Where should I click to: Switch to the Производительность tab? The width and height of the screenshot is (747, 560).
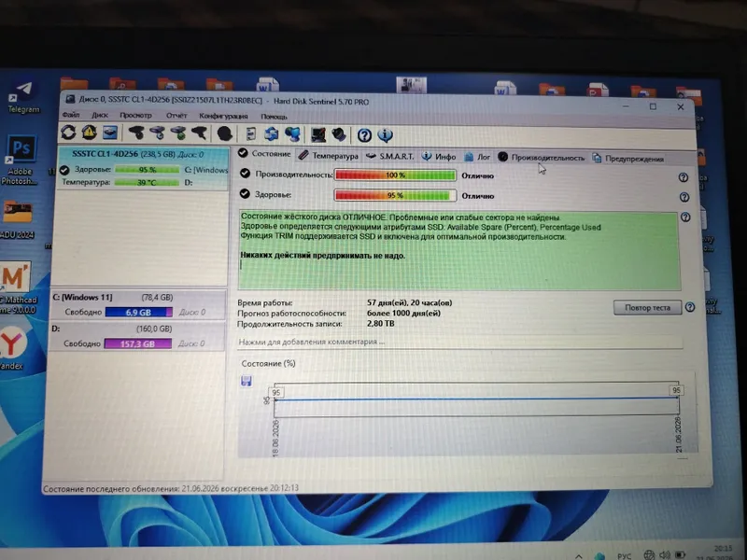(542, 157)
